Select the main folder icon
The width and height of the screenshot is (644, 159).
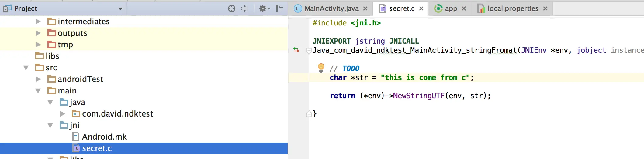click(52, 90)
